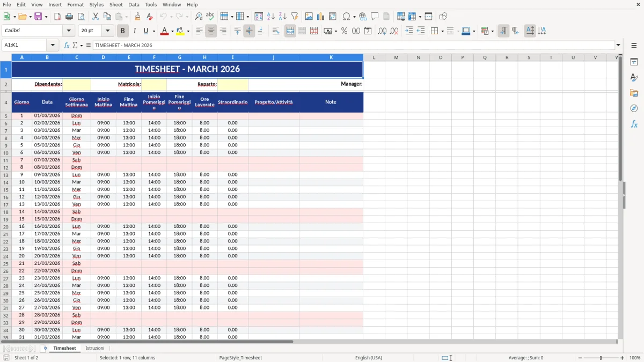Click the Print icon in toolbar
Viewport: 644px width, 362px height.
pos(69,17)
